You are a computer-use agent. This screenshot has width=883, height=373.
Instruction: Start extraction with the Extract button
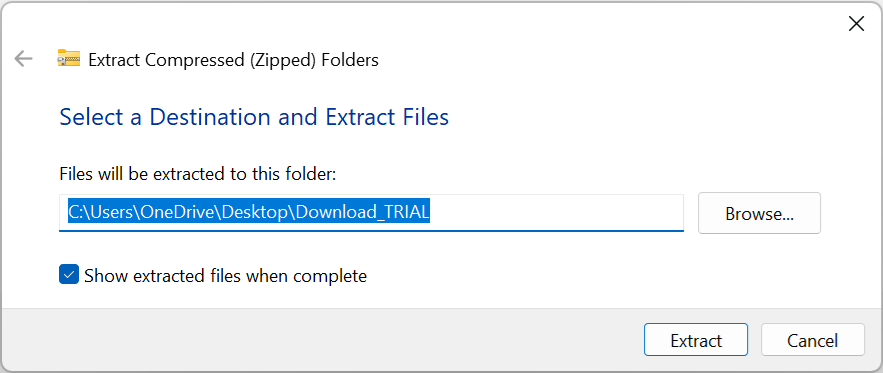(x=696, y=340)
